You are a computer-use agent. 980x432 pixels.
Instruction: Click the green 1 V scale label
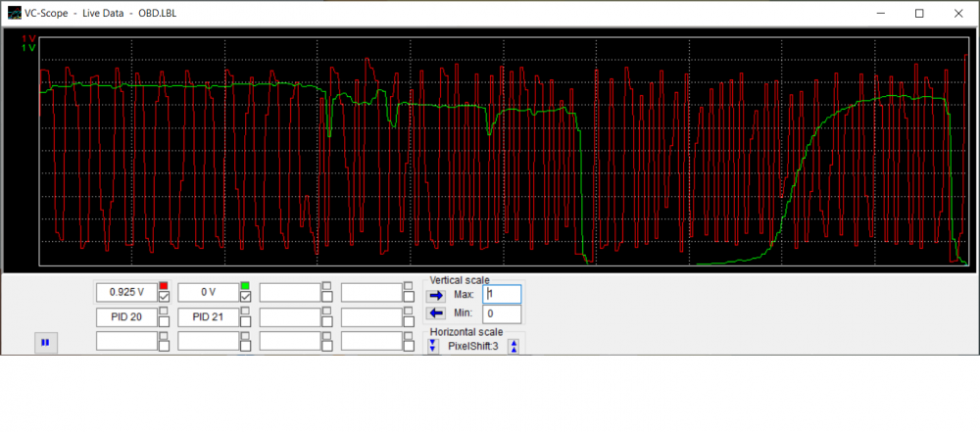(x=28, y=48)
